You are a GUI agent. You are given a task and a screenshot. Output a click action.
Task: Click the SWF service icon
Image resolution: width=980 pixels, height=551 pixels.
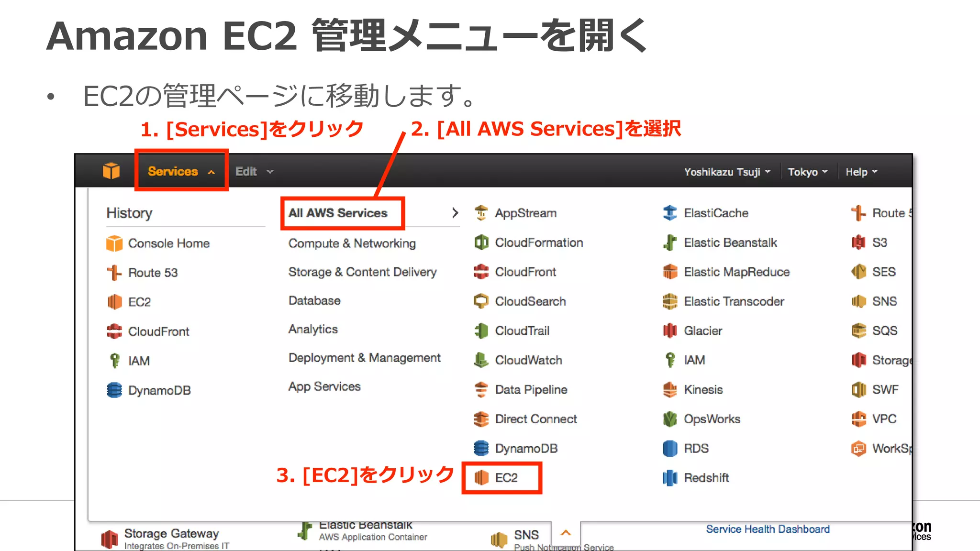[x=858, y=389]
